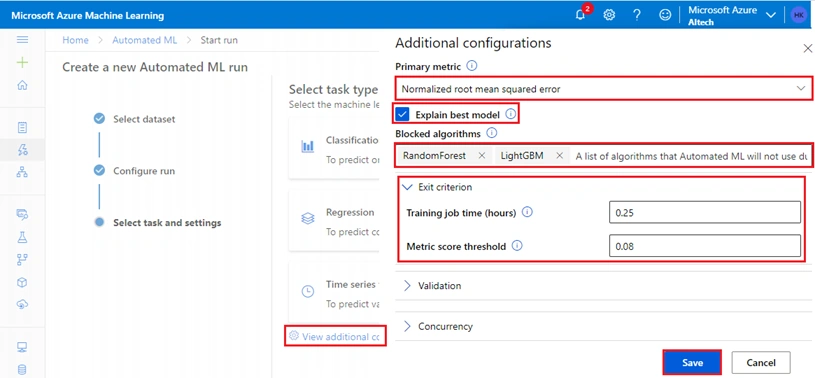This screenshot has width=815, height=378.
Task: Open the Compute monitor icon
Action: (22, 347)
